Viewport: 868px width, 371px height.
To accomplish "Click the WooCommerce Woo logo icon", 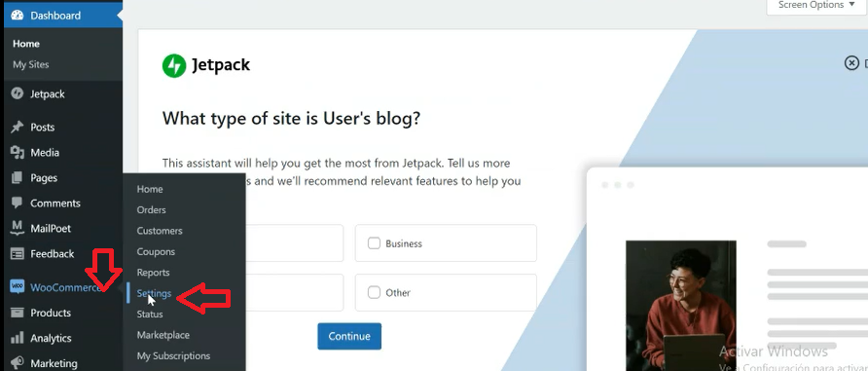I will 18,287.
